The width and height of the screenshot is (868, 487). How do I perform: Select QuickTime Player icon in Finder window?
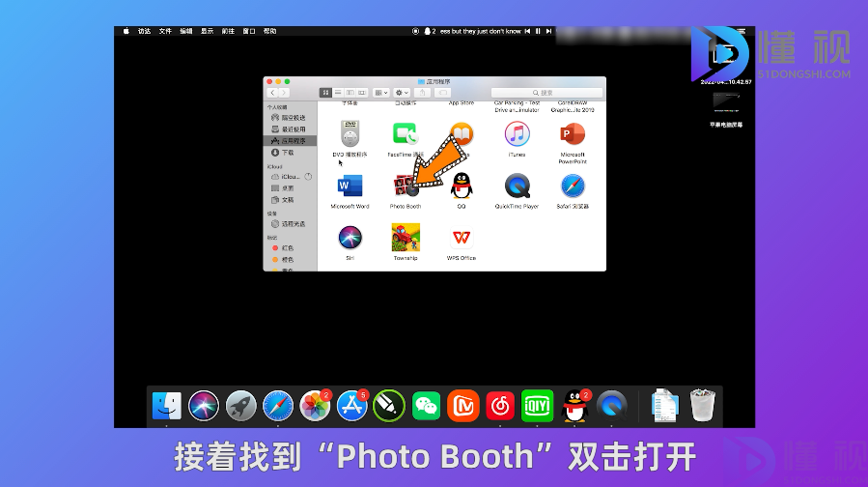click(x=517, y=186)
